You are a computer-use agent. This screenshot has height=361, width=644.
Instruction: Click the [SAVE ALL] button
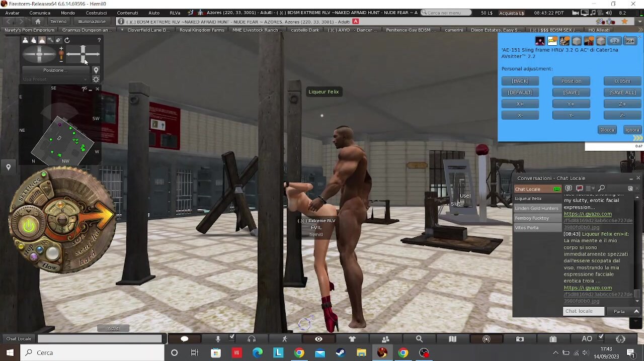tap(622, 93)
